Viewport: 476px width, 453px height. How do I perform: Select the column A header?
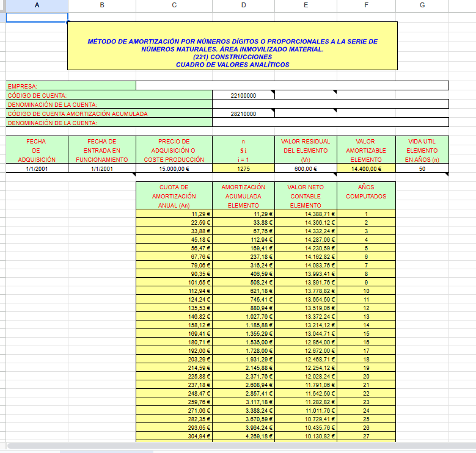37,5
